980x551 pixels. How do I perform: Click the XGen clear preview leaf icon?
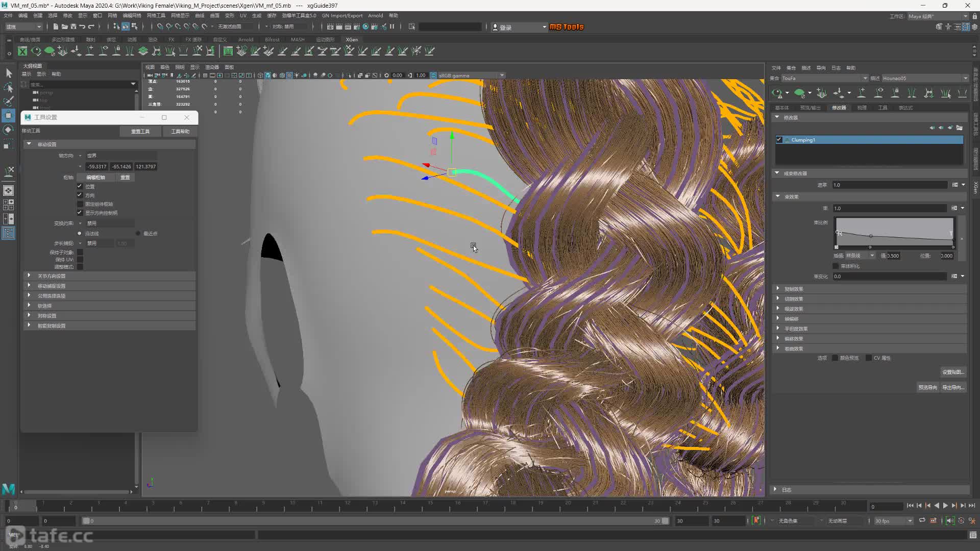pos(49,51)
